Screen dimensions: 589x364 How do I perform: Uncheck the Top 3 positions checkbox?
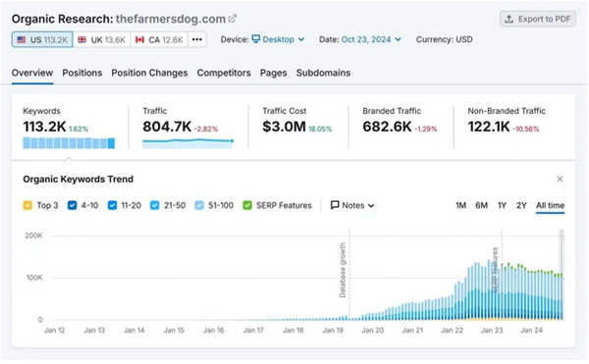(x=27, y=205)
